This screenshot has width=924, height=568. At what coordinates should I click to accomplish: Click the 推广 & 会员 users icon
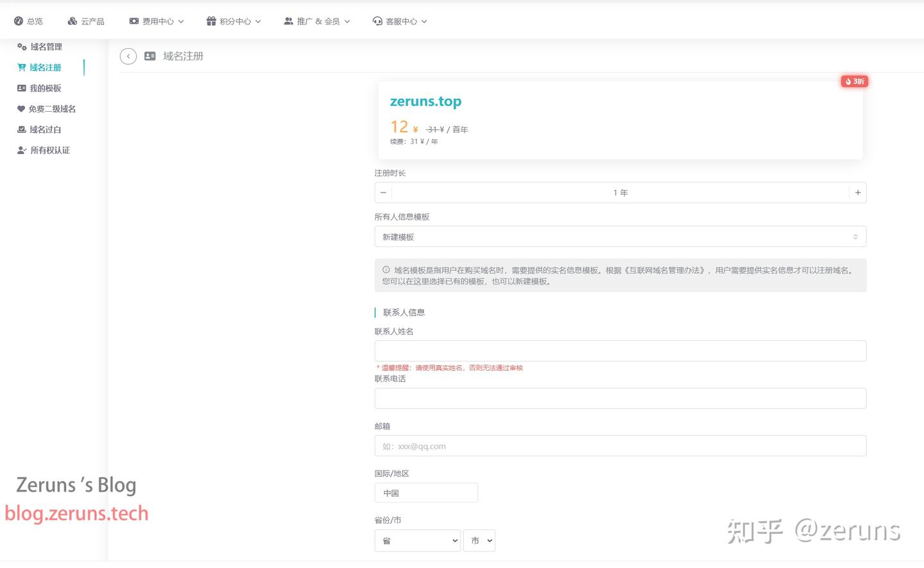coord(289,21)
